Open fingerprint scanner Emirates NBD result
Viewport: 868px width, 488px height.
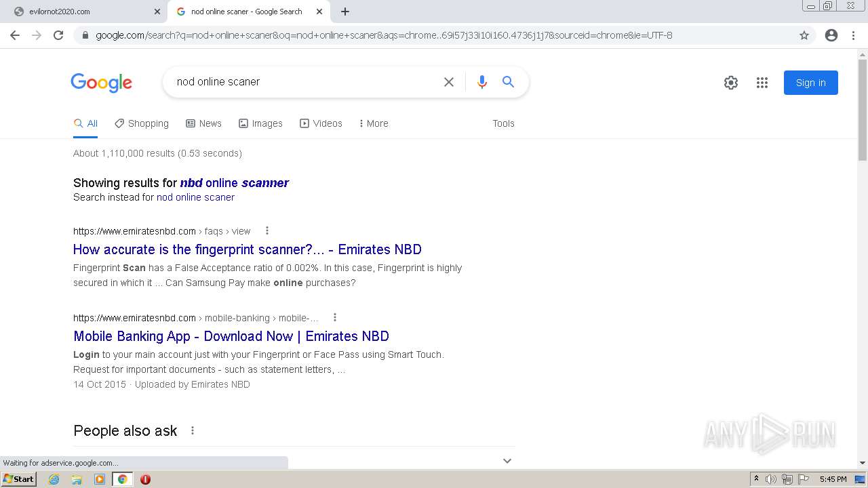click(x=248, y=249)
